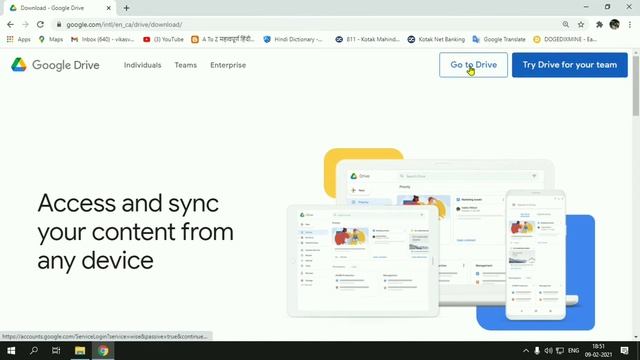Viewport: 640px width, 360px height.
Task: Open the Chrome profile avatar
Action: click(615, 24)
